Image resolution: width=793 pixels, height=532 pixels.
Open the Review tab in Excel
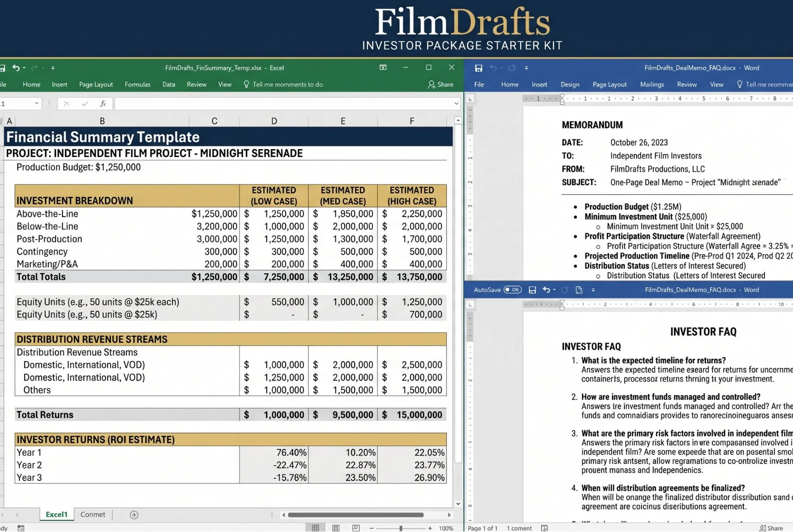pyautogui.click(x=196, y=85)
